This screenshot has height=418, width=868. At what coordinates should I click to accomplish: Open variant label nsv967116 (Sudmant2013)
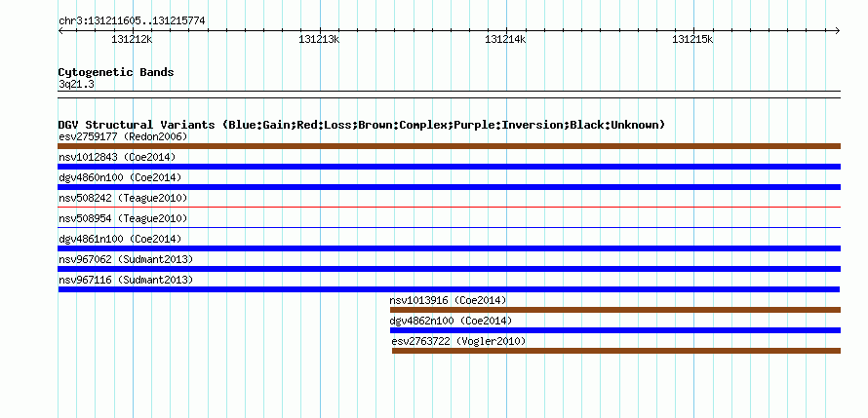126,280
